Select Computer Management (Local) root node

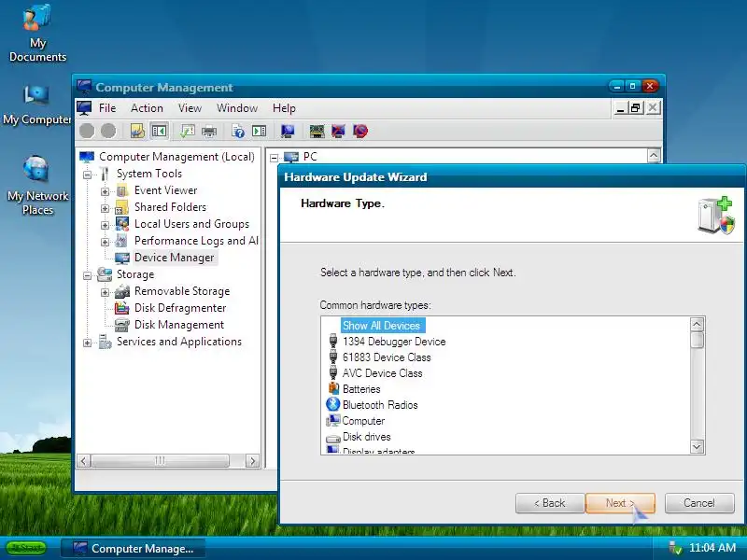[x=176, y=157]
